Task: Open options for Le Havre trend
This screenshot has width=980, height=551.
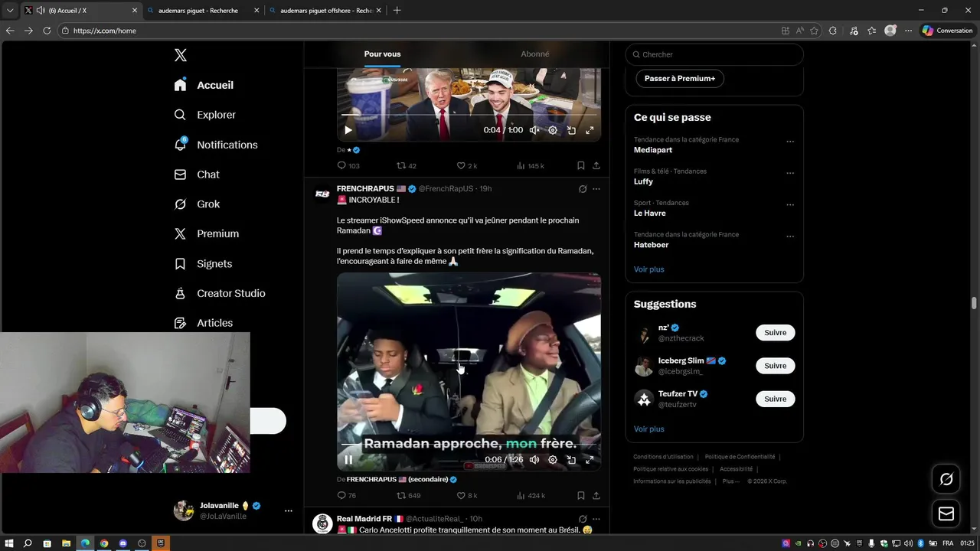Action: (790, 205)
